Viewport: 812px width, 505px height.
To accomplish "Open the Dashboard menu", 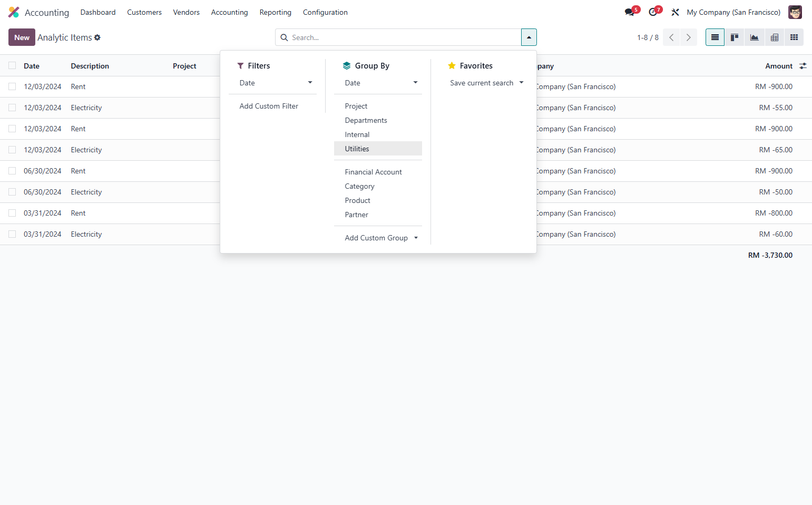I will click(x=98, y=12).
